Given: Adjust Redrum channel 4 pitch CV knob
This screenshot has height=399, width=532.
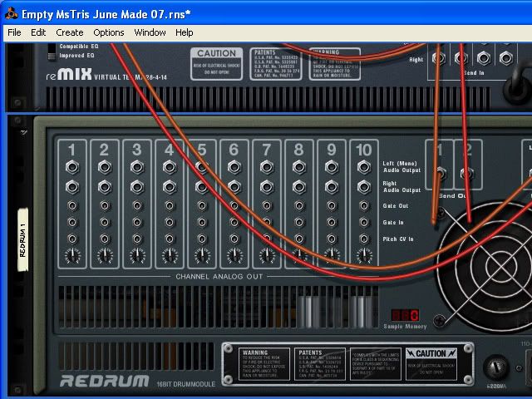Looking at the screenshot, I should [x=170, y=256].
